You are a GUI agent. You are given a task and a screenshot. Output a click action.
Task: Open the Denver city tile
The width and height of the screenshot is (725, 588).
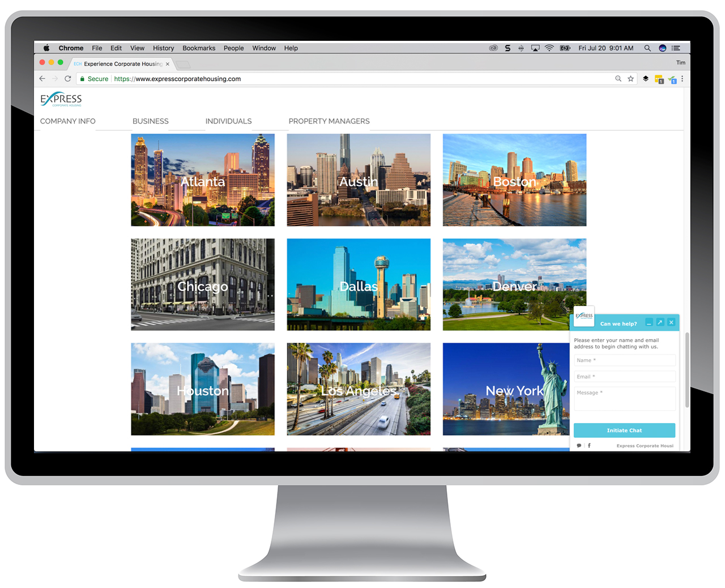point(514,284)
